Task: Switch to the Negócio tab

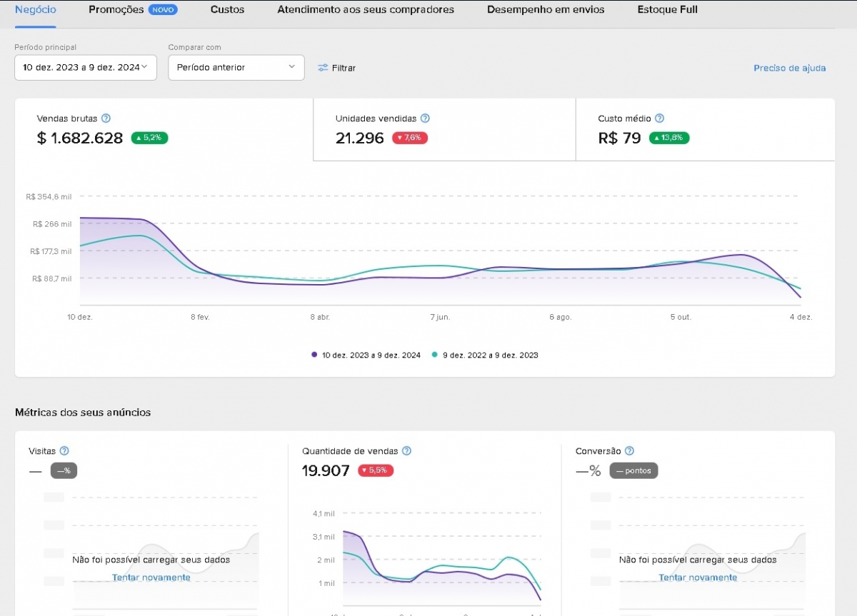Action: pyautogui.click(x=36, y=10)
